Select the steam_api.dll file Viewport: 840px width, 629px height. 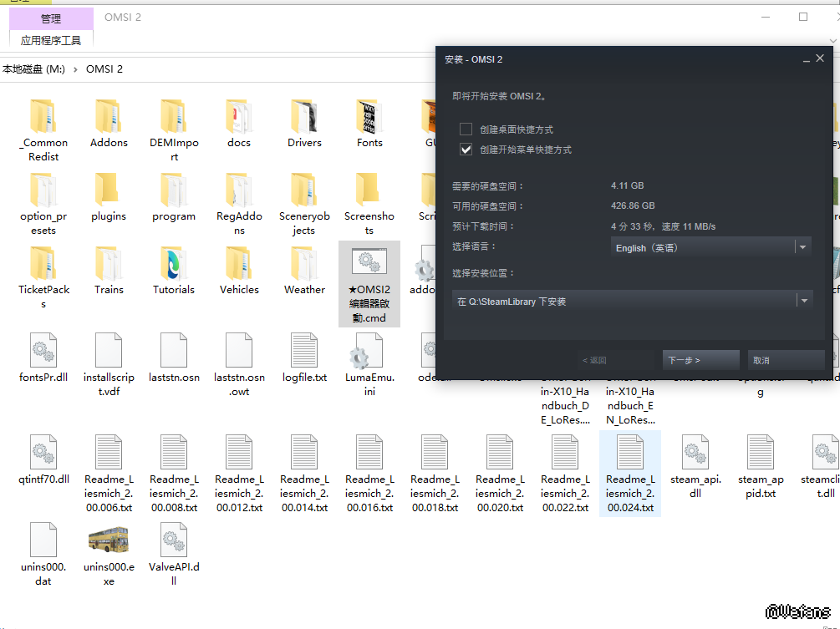pyautogui.click(x=695, y=455)
